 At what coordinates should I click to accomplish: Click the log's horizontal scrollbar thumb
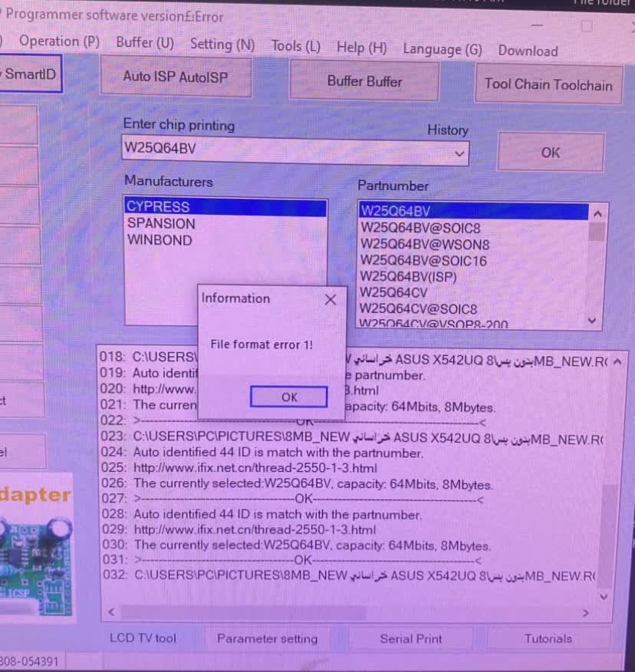(x=243, y=612)
